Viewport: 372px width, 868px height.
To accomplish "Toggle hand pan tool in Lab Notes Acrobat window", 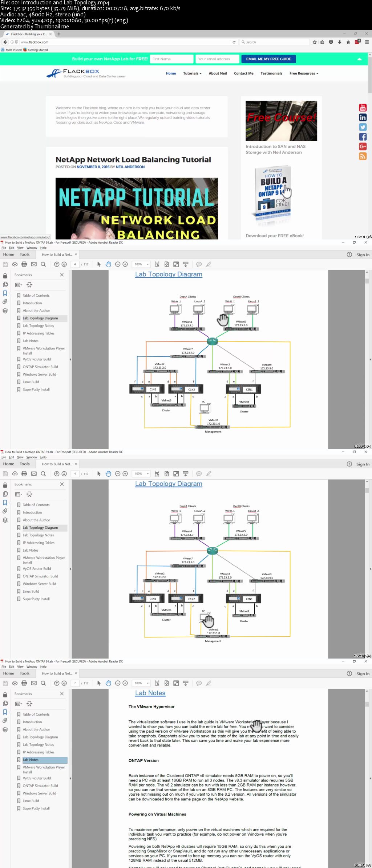I will point(108,683).
